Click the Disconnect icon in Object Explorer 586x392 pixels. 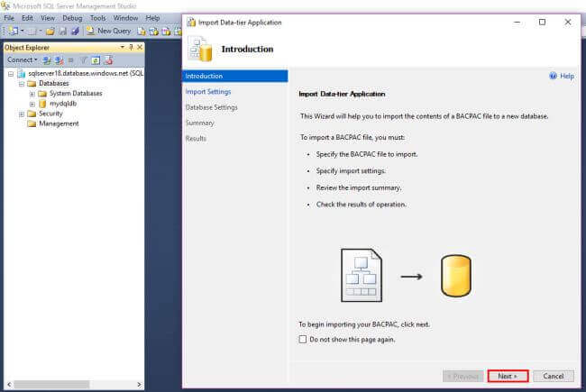coord(59,60)
